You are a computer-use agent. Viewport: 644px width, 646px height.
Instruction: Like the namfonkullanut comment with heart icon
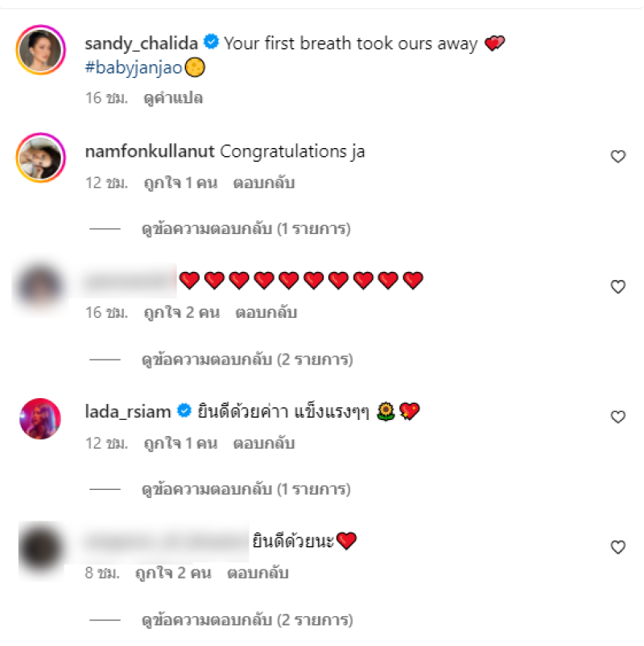pyautogui.click(x=617, y=157)
